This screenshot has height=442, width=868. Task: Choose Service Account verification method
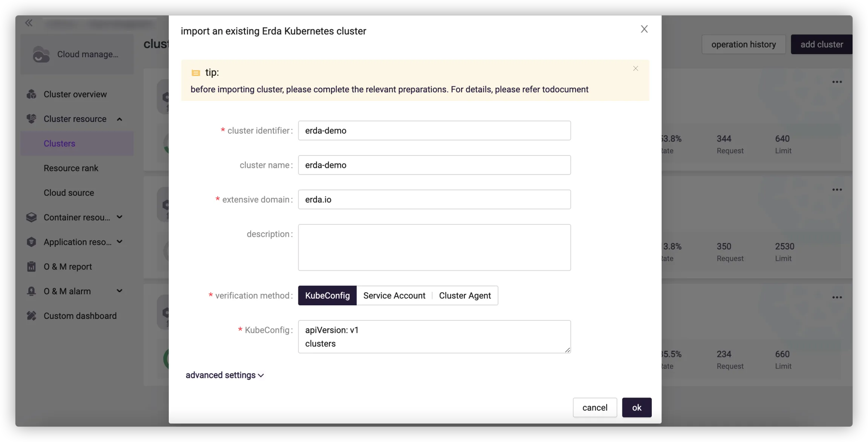coord(394,296)
